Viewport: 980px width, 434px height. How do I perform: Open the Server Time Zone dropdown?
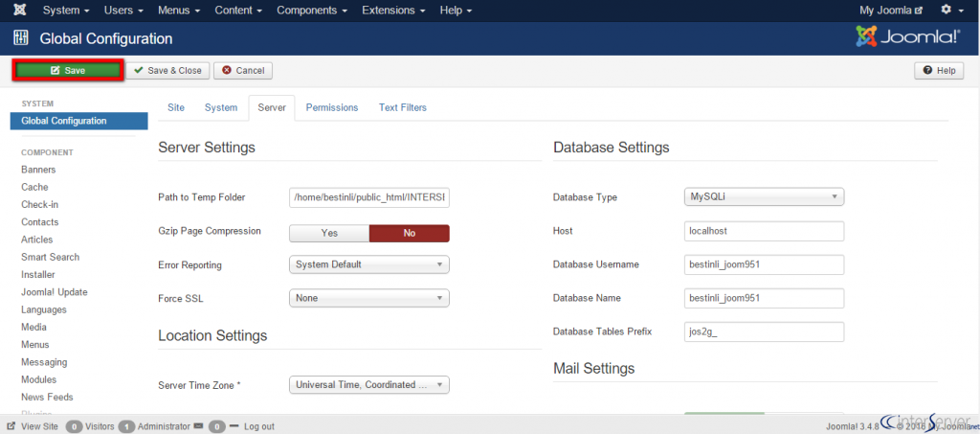click(369, 384)
